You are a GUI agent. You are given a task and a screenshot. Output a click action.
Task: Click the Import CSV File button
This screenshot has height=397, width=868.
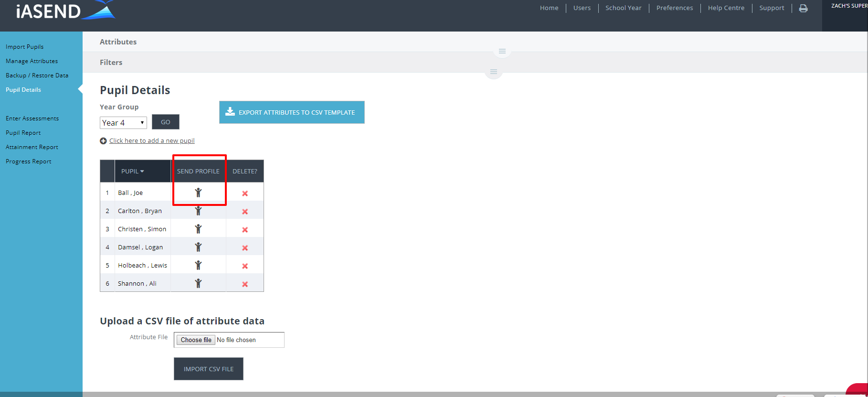tap(209, 369)
